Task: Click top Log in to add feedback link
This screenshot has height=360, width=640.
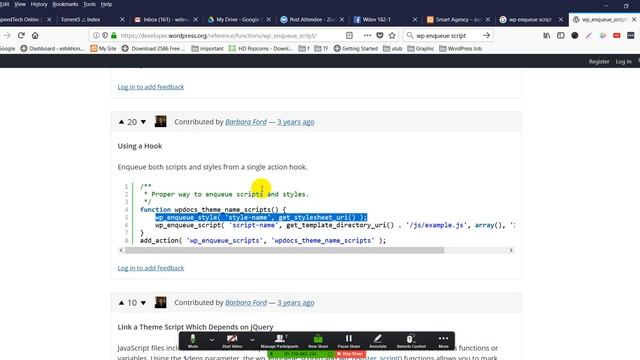Action: [x=151, y=87]
